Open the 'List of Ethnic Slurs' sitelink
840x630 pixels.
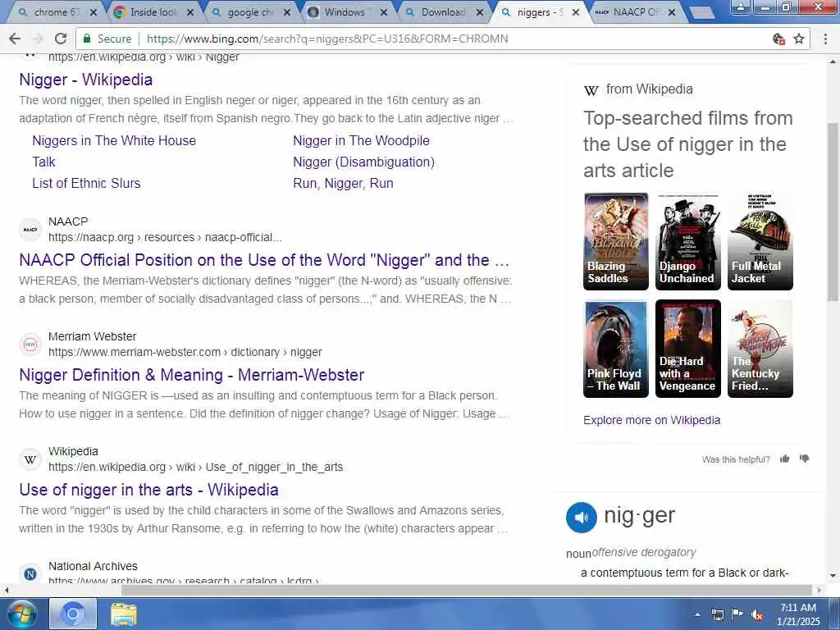[86, 183]
